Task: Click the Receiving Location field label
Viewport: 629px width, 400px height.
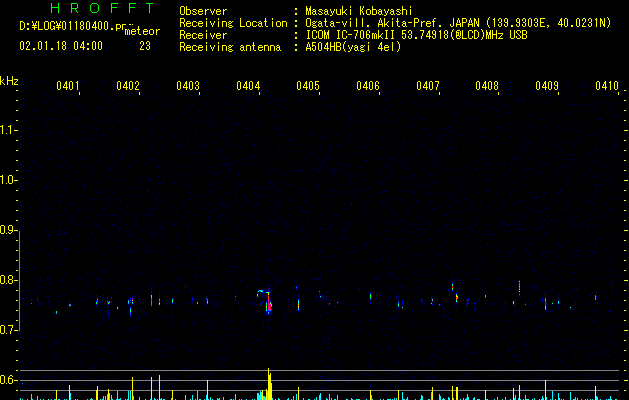Action: pos(233,23)
